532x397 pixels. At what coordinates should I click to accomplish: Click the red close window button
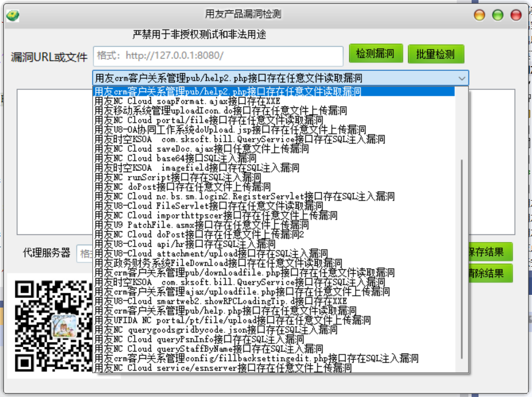516,15
